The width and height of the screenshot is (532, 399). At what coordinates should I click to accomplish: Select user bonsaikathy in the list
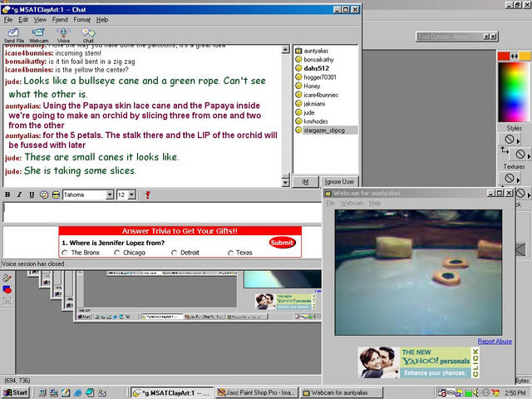coord(318,60)
